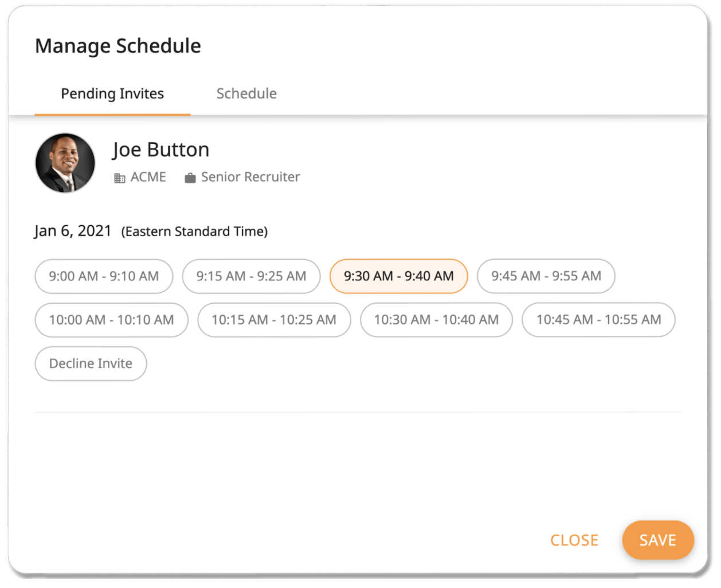Click the Jan 6, 2021 date label
The height and width of the screenshot is (588, 721).
pyautogui.click(x=73, y=231)
